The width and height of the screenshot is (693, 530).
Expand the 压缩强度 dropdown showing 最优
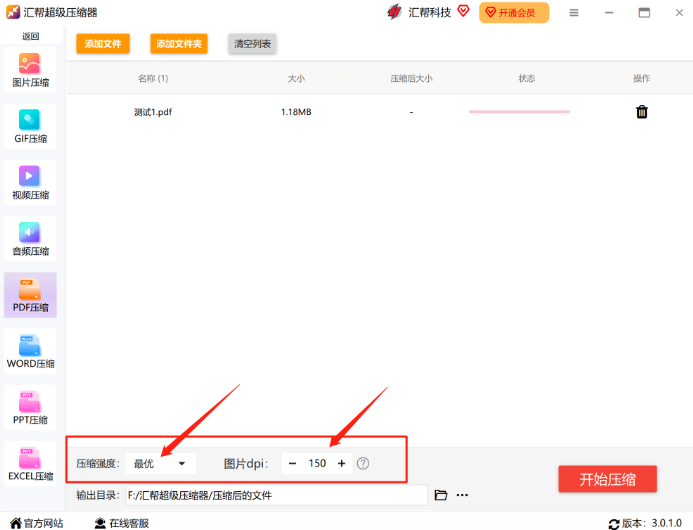pos(160,464)
